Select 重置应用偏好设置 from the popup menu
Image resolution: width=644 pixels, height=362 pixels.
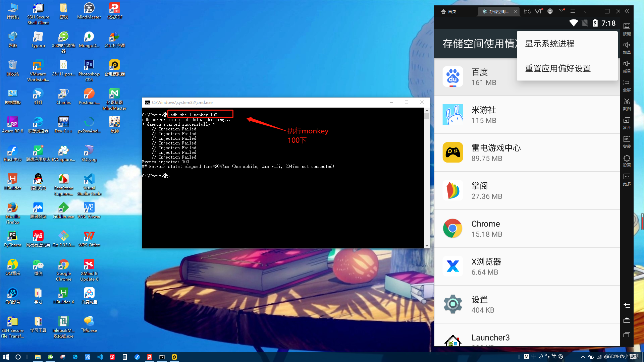[x=557, y=68]
